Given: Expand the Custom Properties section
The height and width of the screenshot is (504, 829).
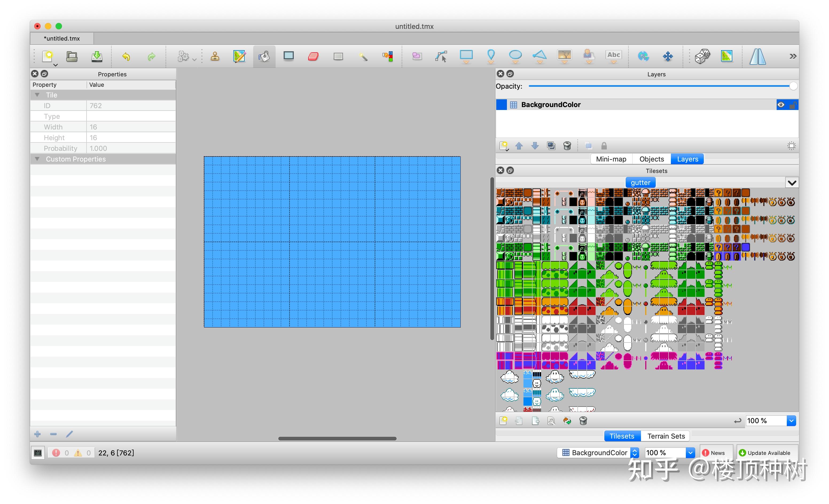Looking at the screenshot, I should pyautogui.click(x=37, y=159).
